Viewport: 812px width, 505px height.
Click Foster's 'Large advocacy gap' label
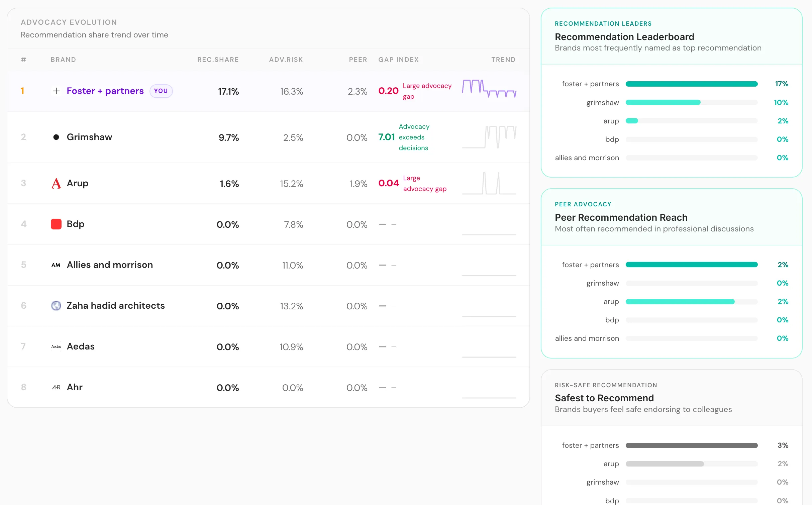427,91
